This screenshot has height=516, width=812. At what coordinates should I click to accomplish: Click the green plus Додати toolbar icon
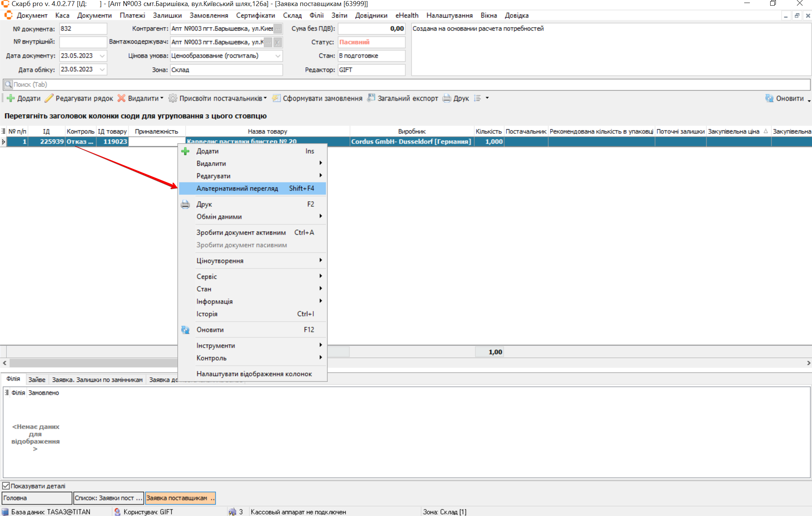(11, 98)
